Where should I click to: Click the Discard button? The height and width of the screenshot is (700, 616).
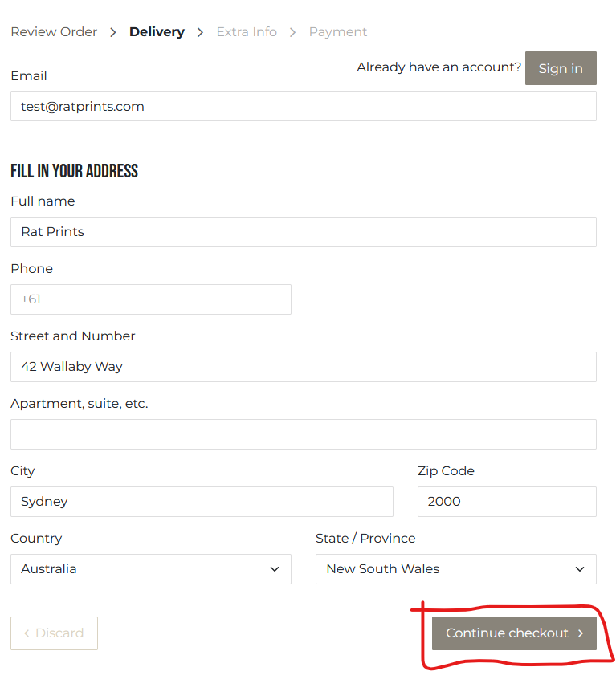(x=54, y=633)
